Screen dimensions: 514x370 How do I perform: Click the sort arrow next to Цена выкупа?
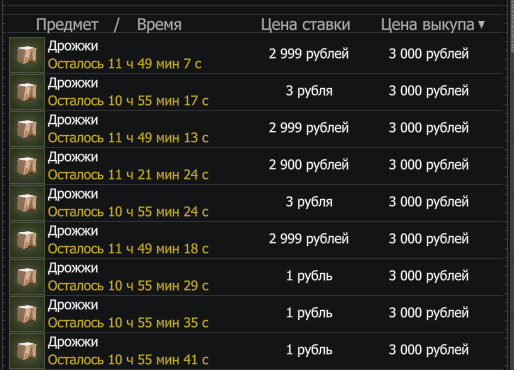(x=481, y=25)
